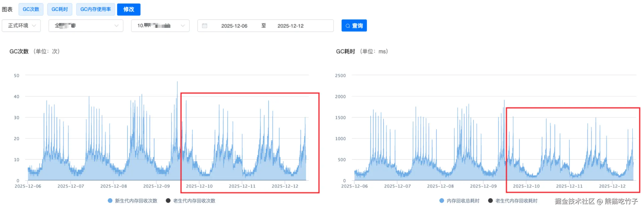
Task: Click the end date field 2025-12-12
Action: click(x=290, y=26)
